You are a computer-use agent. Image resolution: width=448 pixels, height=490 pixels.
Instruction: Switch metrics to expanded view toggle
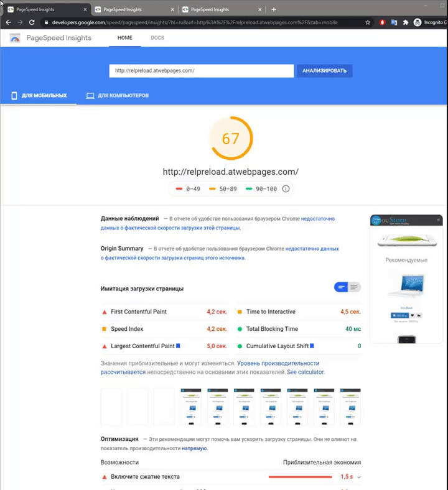[x=354, y=287]
